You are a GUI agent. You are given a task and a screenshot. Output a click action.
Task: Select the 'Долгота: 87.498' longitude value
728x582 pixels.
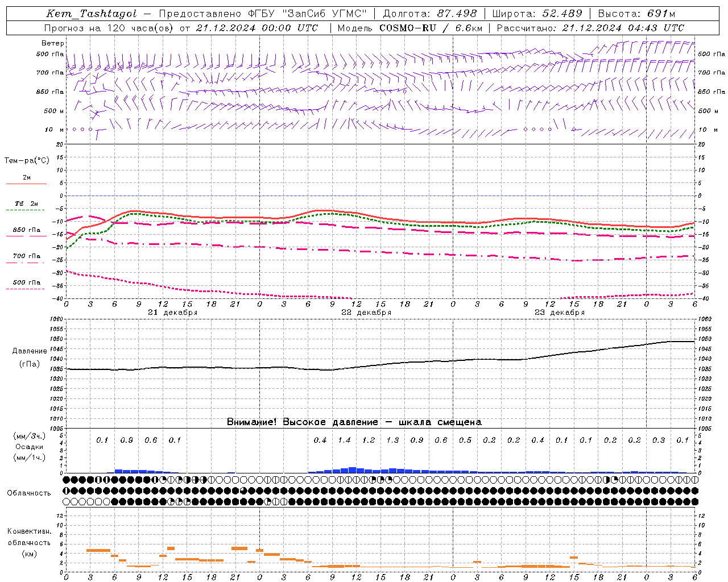pyautogui.click(x=430, y=14)
